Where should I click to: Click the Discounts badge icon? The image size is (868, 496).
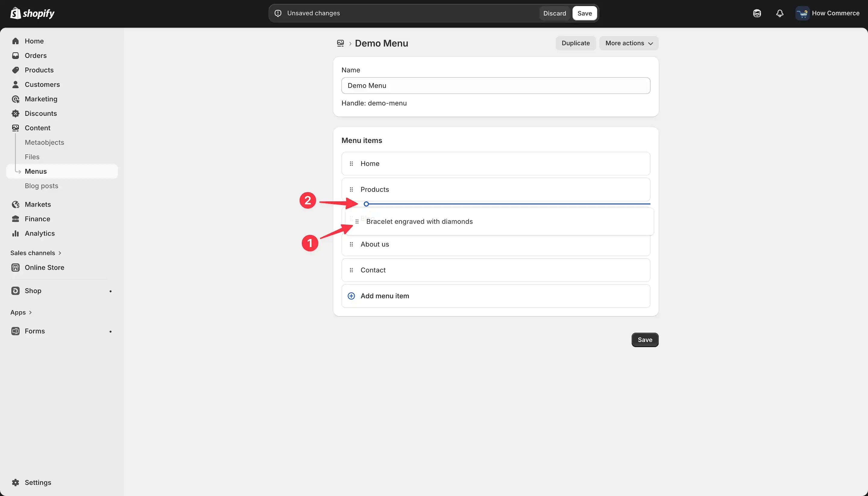15,113
